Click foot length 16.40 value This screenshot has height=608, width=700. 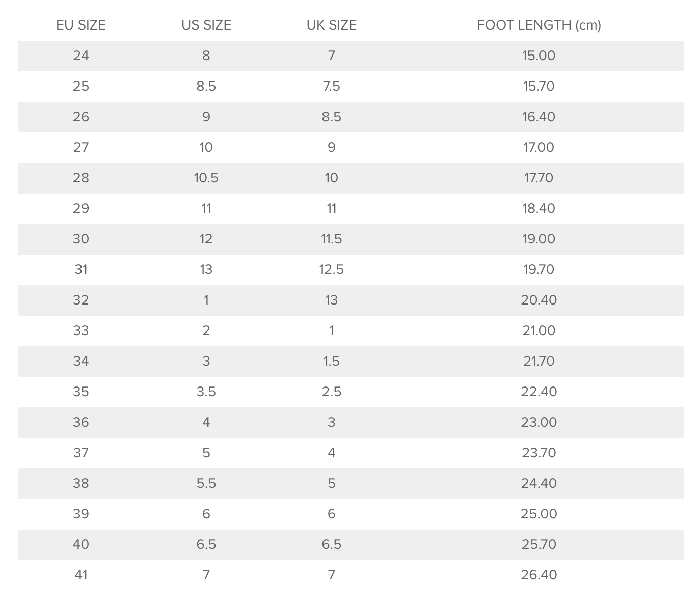[539, 117]
